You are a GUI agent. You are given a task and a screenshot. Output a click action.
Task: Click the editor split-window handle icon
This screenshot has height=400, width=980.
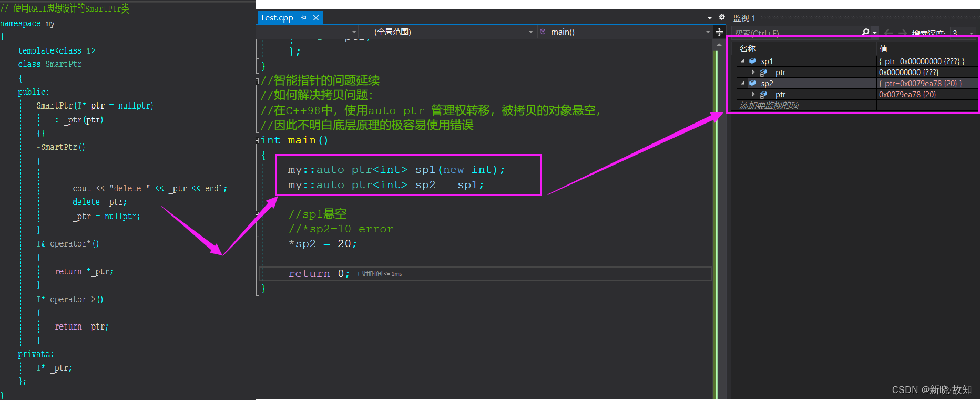click(x=719, y=32)
